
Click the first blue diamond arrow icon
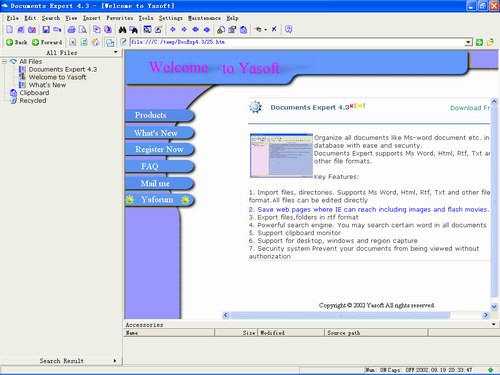coord(173,29)
